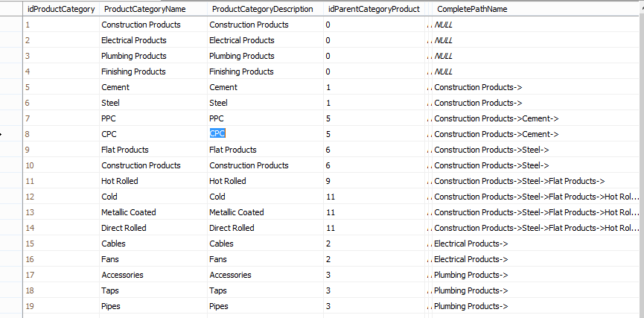The image size is (644, 318).
Task: Select the idParentCategoryProduct column header
Action: click(x=373, y=9)
